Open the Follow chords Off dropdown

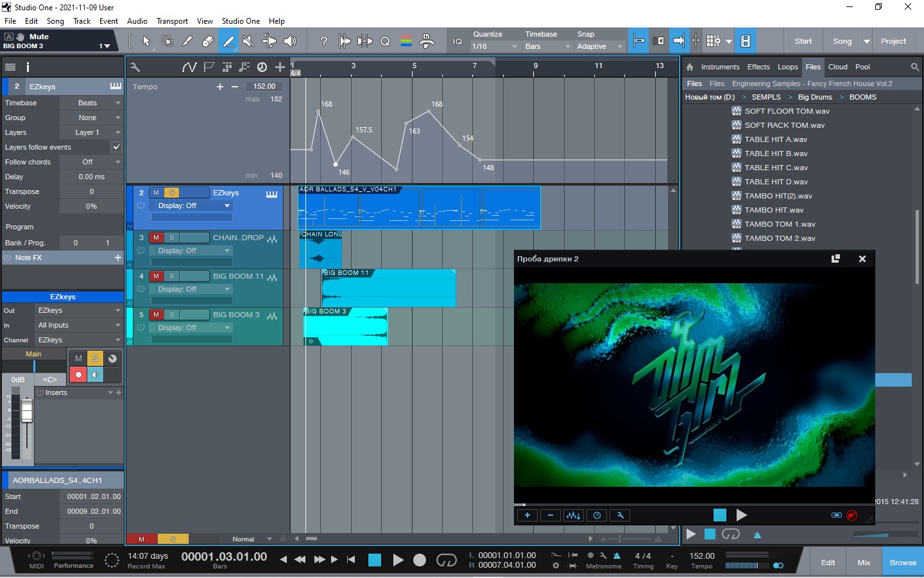(91, 162)
